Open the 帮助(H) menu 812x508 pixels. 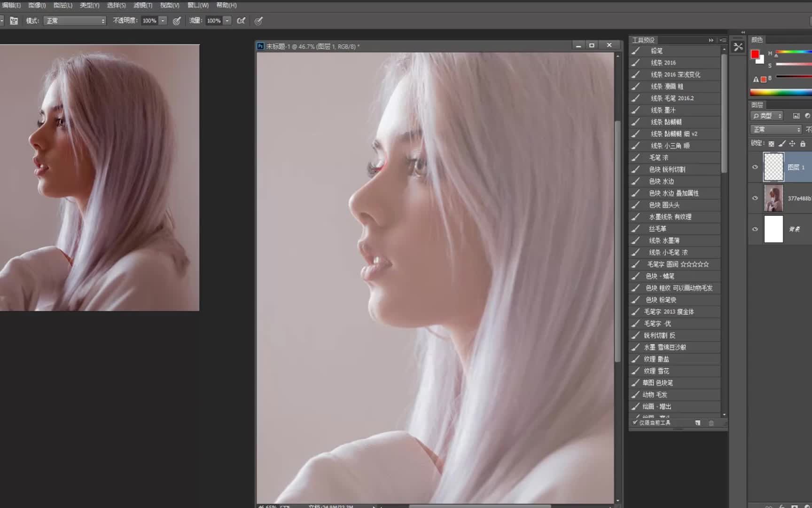(226, 5)
